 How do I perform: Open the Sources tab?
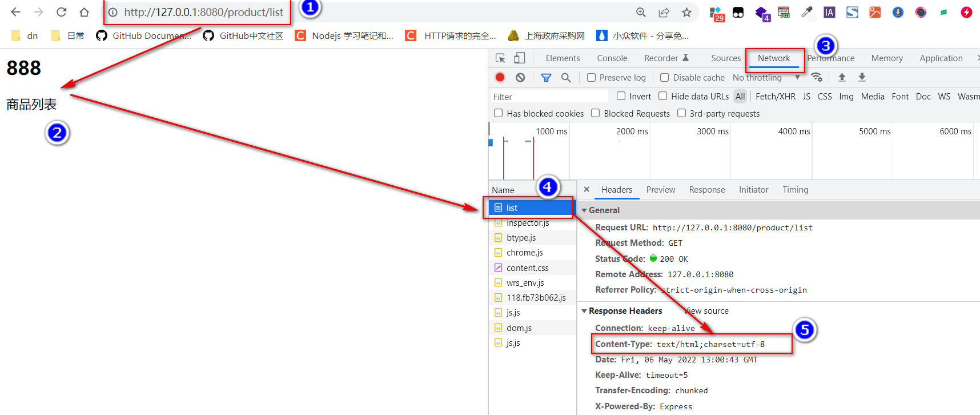click(x=726, y=58)
